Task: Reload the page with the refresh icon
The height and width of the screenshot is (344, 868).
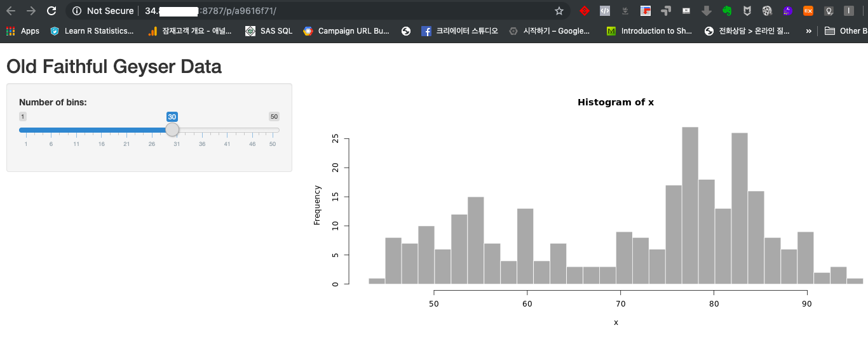Action: pyautogui.click(x=52, y=11)
